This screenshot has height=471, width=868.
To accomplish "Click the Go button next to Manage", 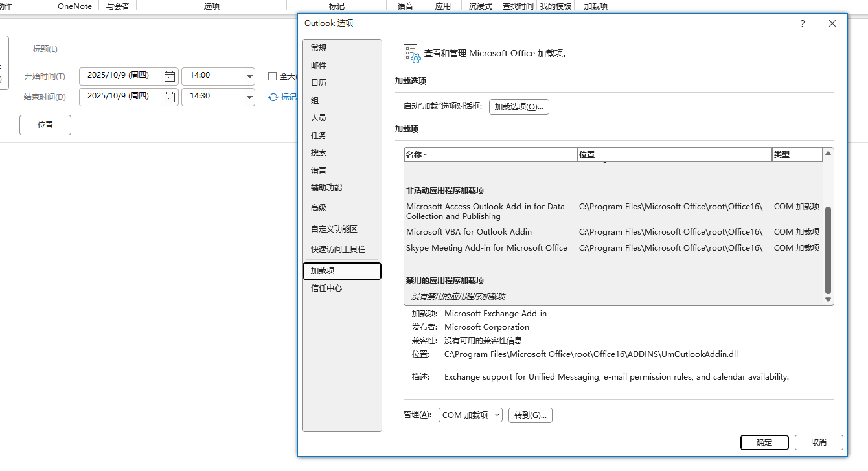I will [x=530, y=415].
